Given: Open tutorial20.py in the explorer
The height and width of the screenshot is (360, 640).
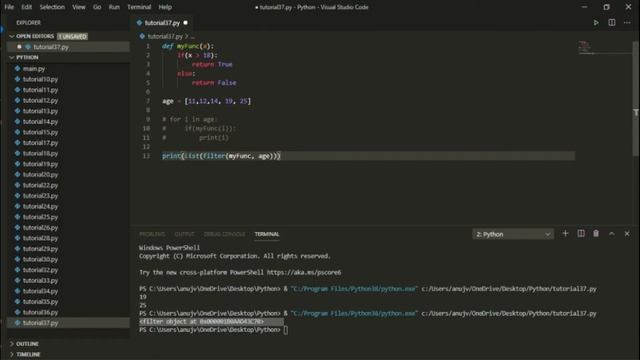Looking at the screenshot, I should [x=69, y=175].
